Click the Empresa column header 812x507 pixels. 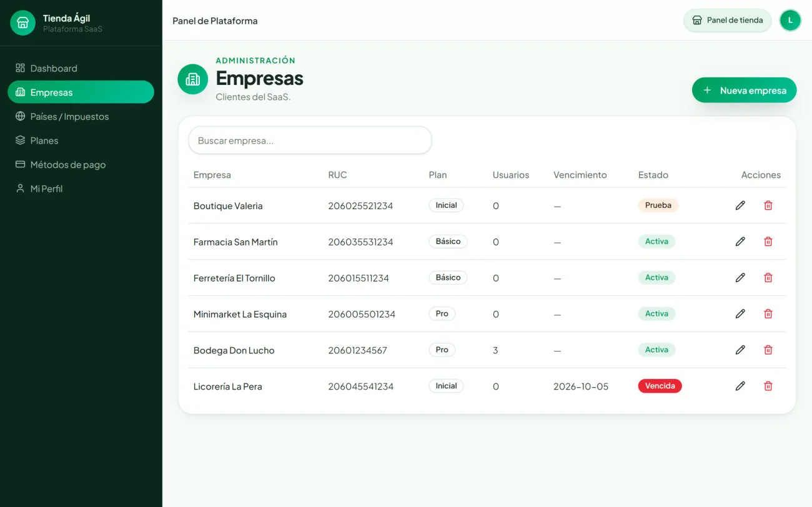pos(212,175)
